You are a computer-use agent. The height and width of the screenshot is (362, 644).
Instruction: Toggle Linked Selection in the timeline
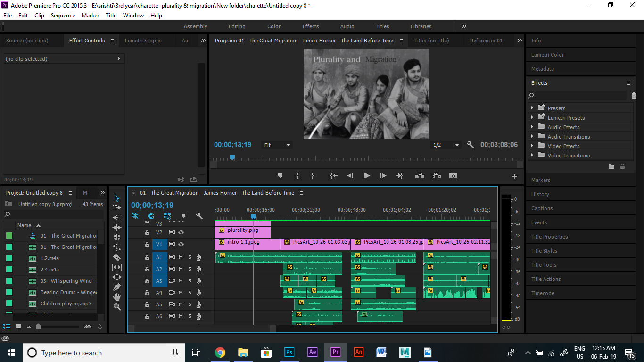pyautogui.click(x=167, y=216)
